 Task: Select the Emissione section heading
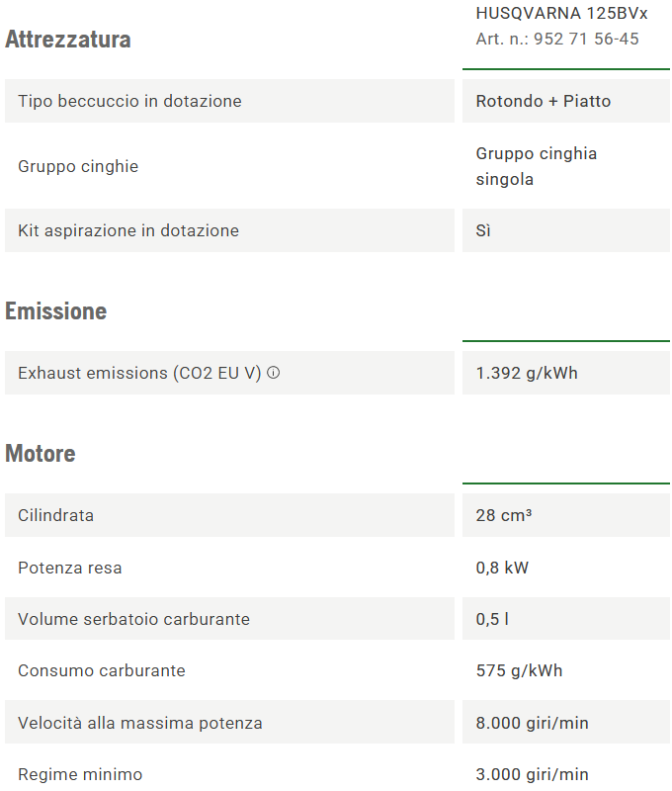56,311
